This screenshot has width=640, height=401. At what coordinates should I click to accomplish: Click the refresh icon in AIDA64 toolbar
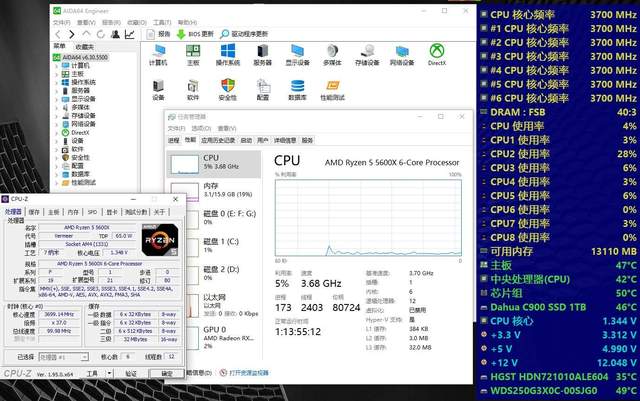point(100,34)
